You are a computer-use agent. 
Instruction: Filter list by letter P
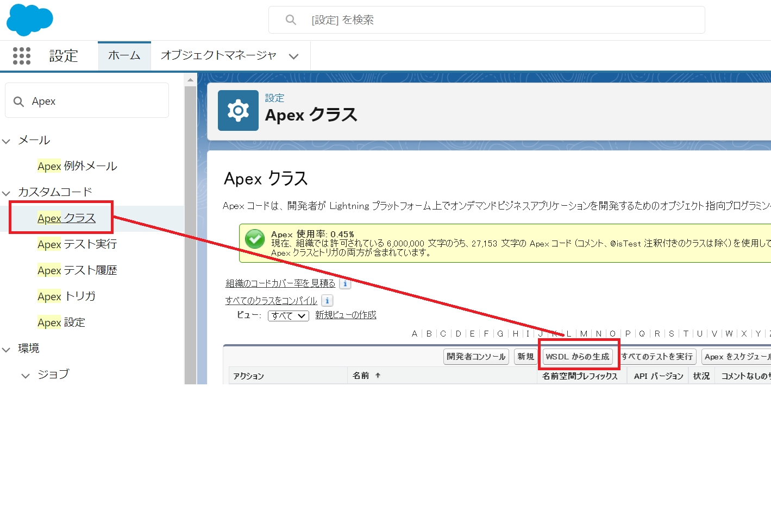click(628, 334)
